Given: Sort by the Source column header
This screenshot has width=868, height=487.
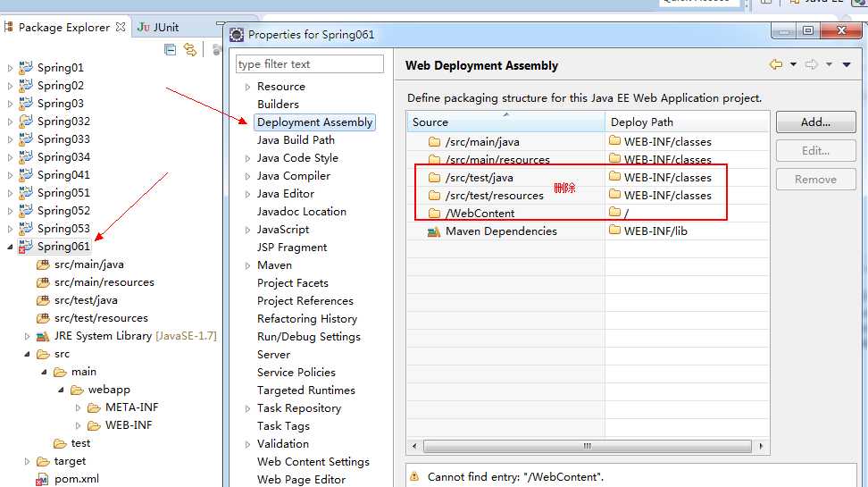Looking at the screenshot, I should pos(506,122).
